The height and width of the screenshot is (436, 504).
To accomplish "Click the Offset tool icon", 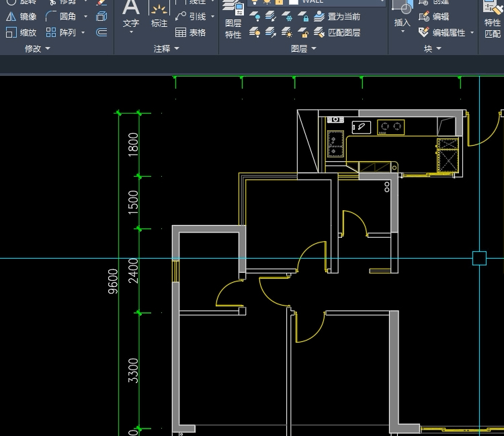I will [101, 32].
